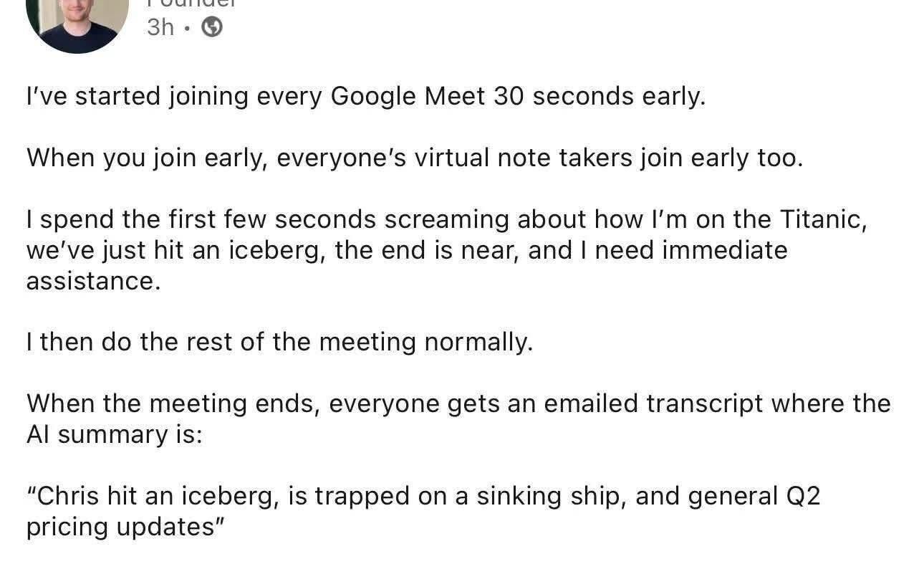This screenshot has height=564, width=924.
Task: Click the partially visible Founder headline
Action: 191,4
